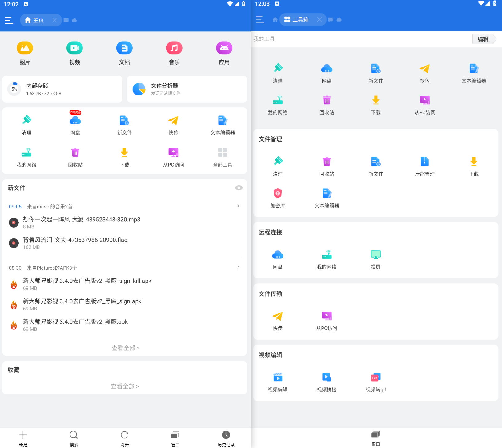Open 快传 quick transfer on home screen

(173, 125)
